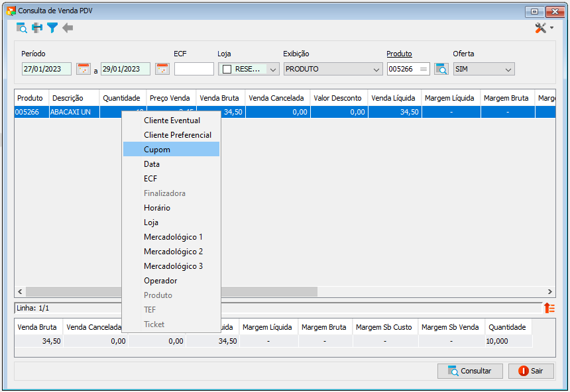Click the Margem Bruta column header in grid
570x392 pixels.
[508, 98]
